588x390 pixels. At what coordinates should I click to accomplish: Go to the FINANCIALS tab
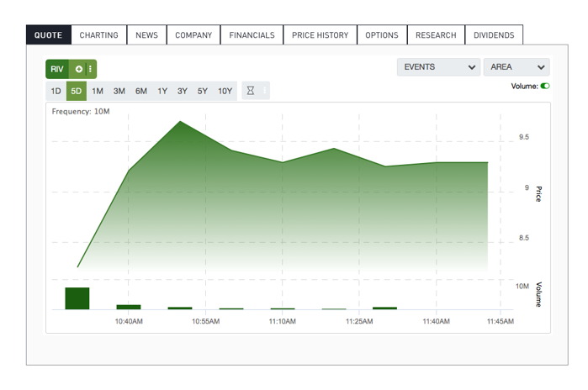pos(252,34)
